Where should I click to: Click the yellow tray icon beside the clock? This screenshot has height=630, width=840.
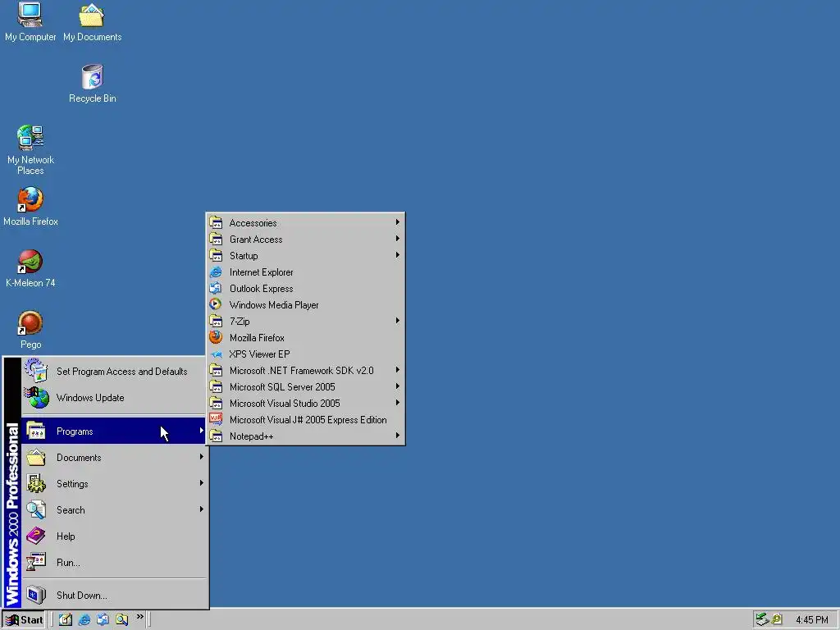point(777,619)
